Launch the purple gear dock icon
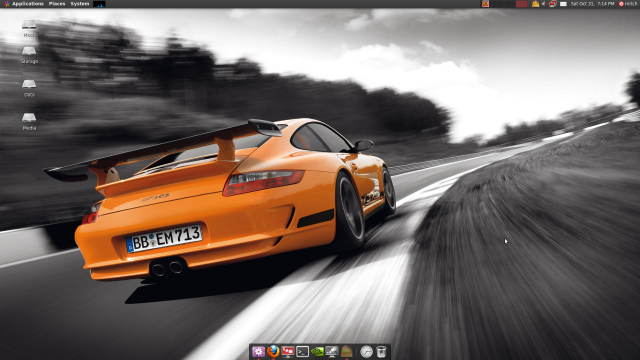 coord(258,351)
